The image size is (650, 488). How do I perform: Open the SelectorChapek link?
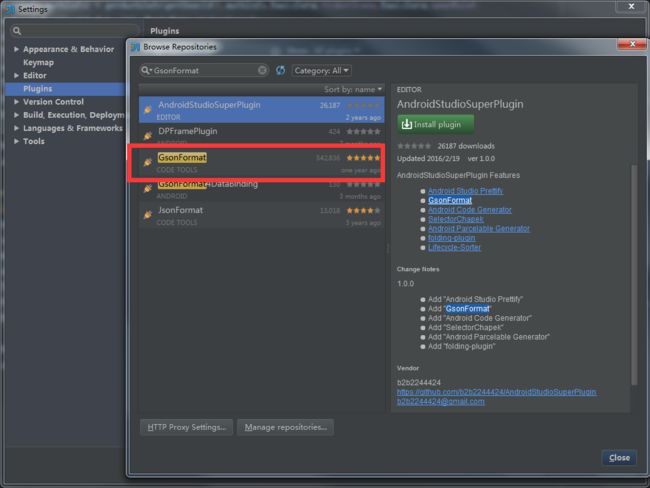(456, 219)
